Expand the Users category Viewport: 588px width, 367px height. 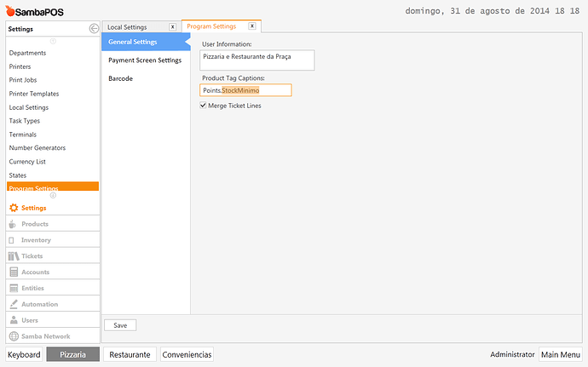click(x=53, y=320)
